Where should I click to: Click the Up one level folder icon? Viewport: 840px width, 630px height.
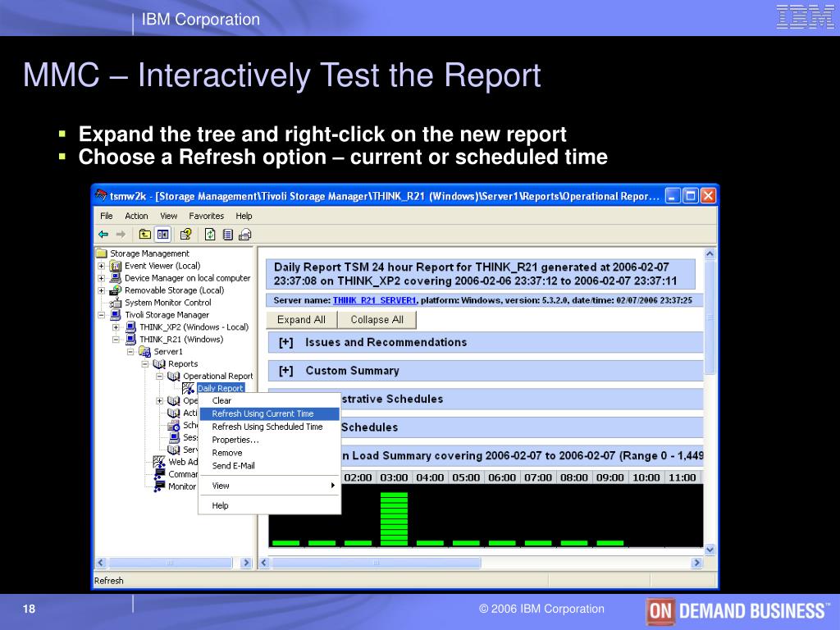(144, 234)
